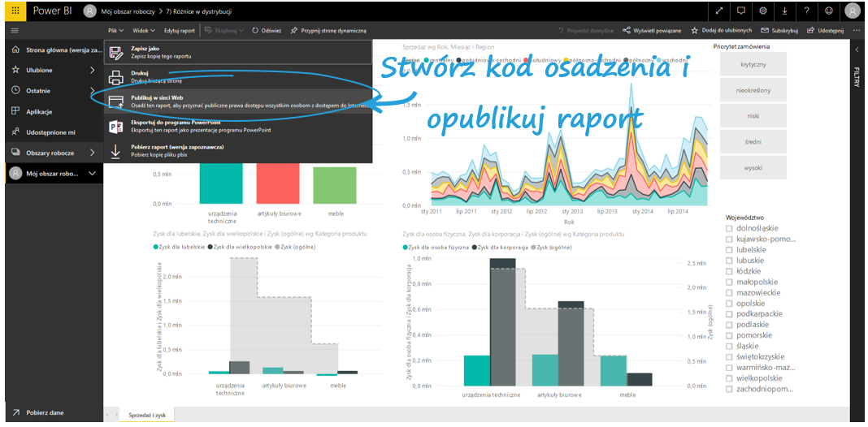This screenshot has height=427, width=868.
Task: Switch to the Sprzedaż i zysk page tab
Action: pyautogui.click(x=147, y=415)
